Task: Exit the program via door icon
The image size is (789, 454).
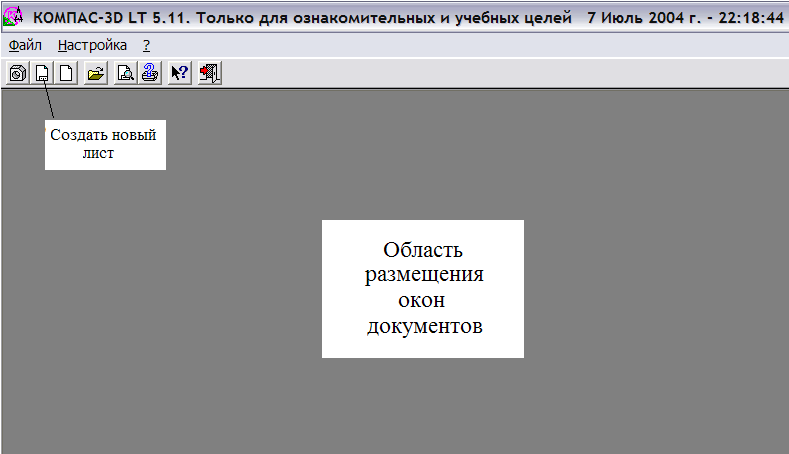Action: coord(209,73)
